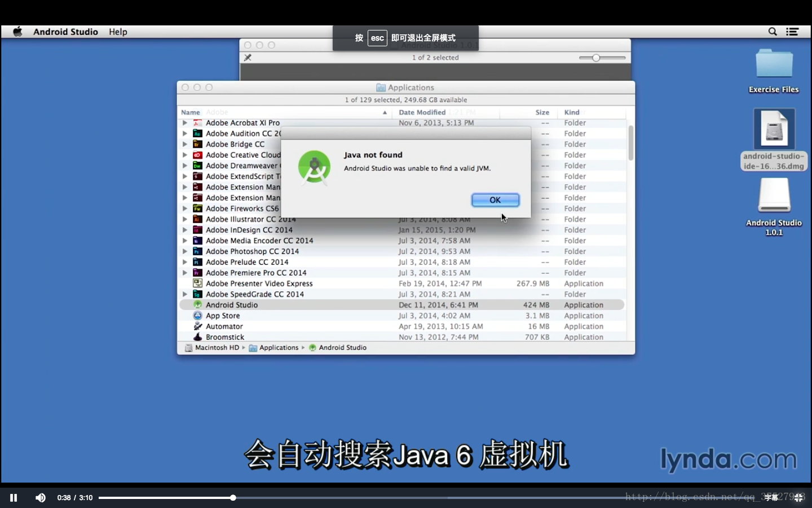Click OK in Java not found dialog
Screen dimensions: 812x508
pyautogui.click(x=495, y=200)
